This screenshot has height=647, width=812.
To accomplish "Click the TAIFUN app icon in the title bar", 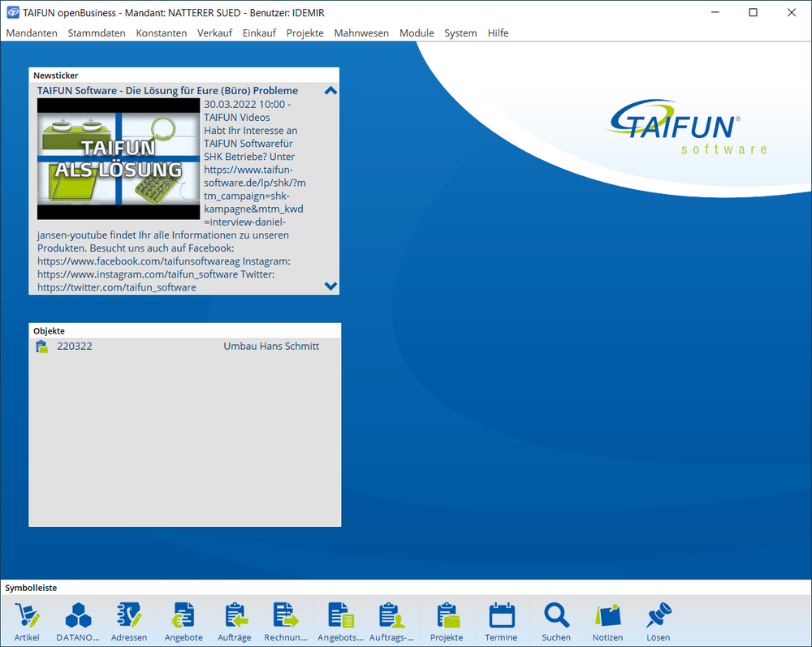I will [12, 12].
